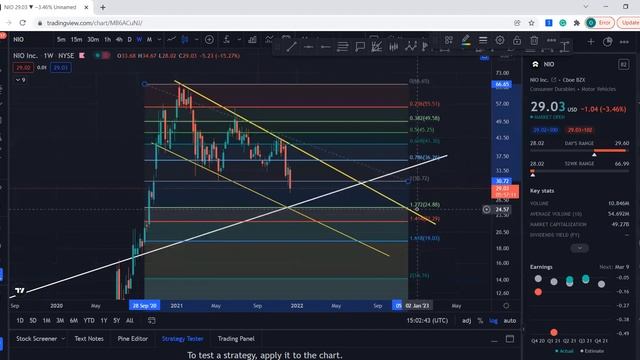The height and width of the screenshot is (360, 640).
Task: Select the zigzag forecasting tool icon
Action: 411,47
